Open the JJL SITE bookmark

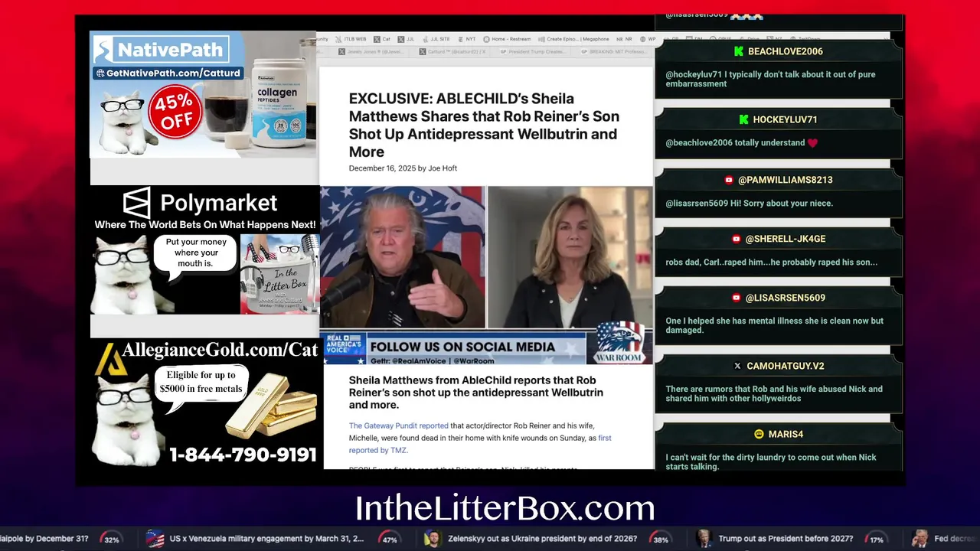tap(436, 39)
